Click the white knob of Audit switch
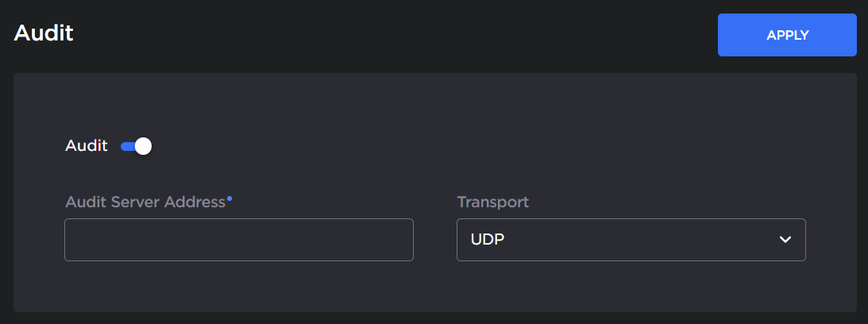The height and width of the screenshot is (324, 868). (143, 146)
